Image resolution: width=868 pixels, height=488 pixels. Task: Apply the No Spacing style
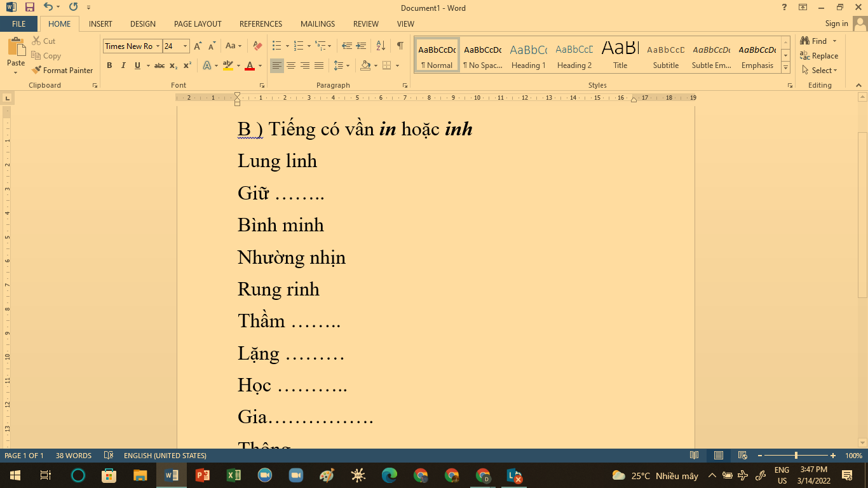click(x=483, y=55)
